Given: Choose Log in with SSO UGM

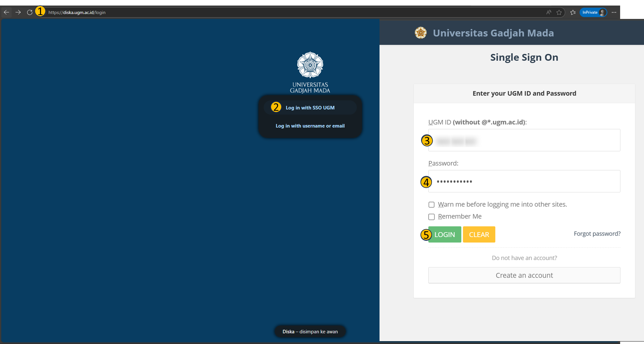Looking at the screenshot, I should click(310, 108).
